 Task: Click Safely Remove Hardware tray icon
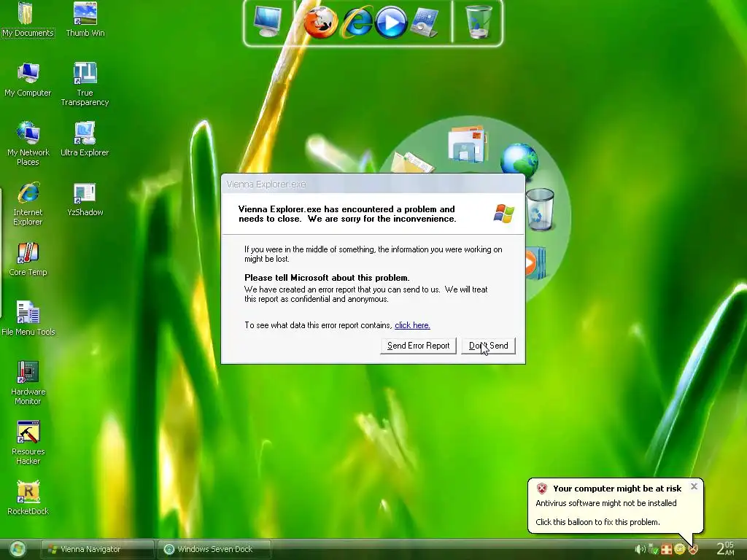[x=653, y=550]
